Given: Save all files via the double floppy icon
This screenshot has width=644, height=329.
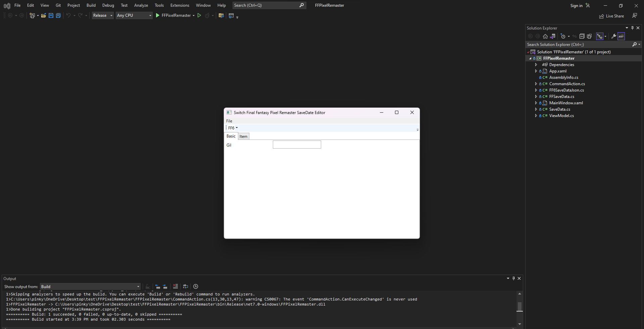Looking at the screenshot, I should [x=58, y=15].
